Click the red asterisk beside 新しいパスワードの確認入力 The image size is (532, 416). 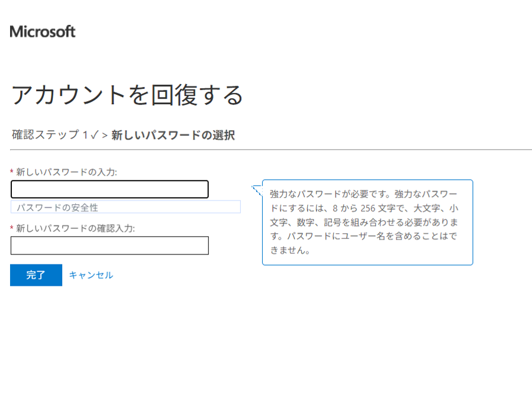click(x=12, y=228)
